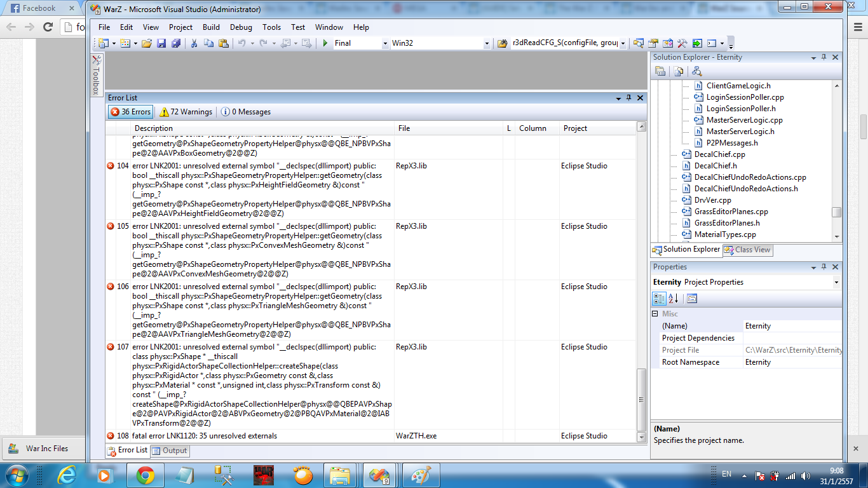
Task: Open the Toolbox hammer-and-wrench toolbar icon
Action: [x=682, y=43]
